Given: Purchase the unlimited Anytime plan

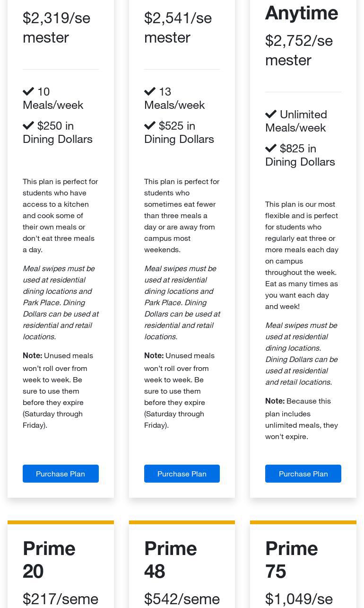Looking at the screenshot, I should (x=303, y=474).
